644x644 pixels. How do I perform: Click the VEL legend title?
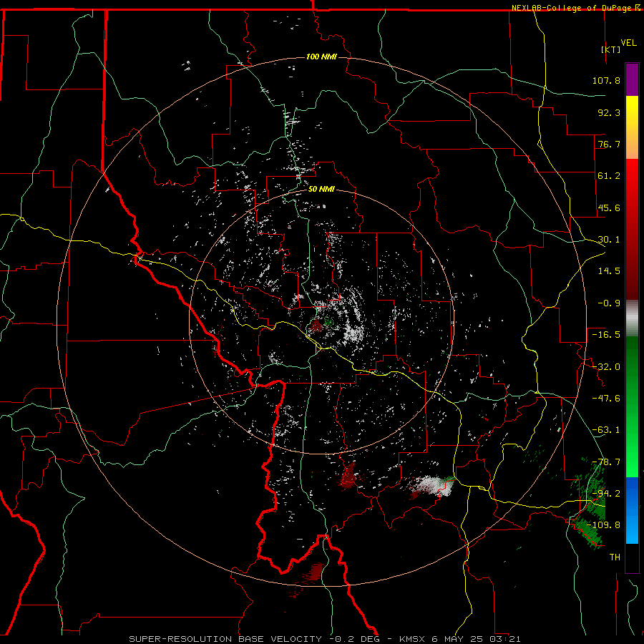629,43
